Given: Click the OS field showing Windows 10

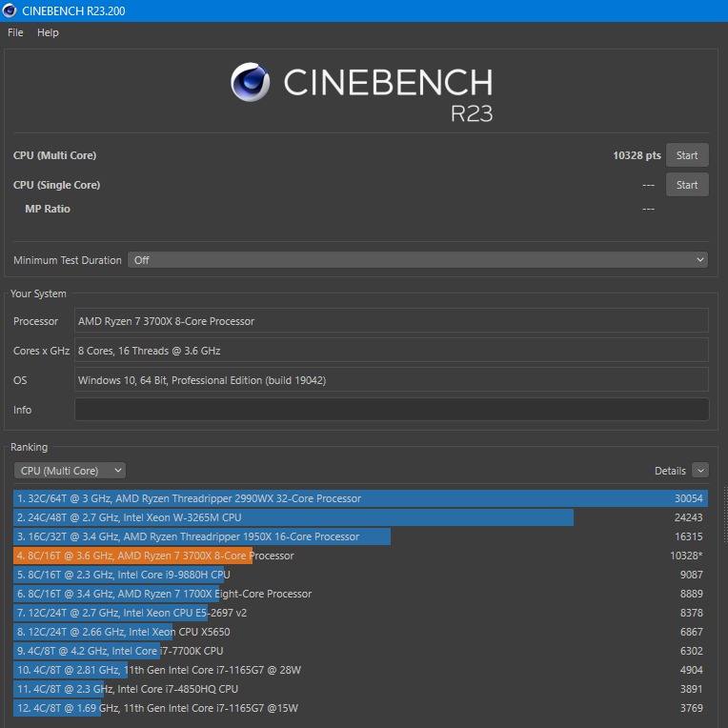Looking at the screenshot, I should point(392,380).
